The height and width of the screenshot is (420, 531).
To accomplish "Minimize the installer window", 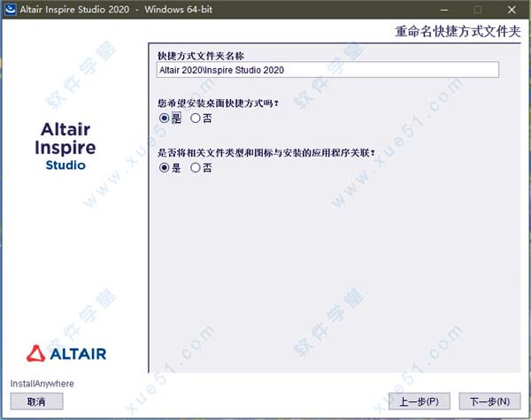I will tap(444, 10).
